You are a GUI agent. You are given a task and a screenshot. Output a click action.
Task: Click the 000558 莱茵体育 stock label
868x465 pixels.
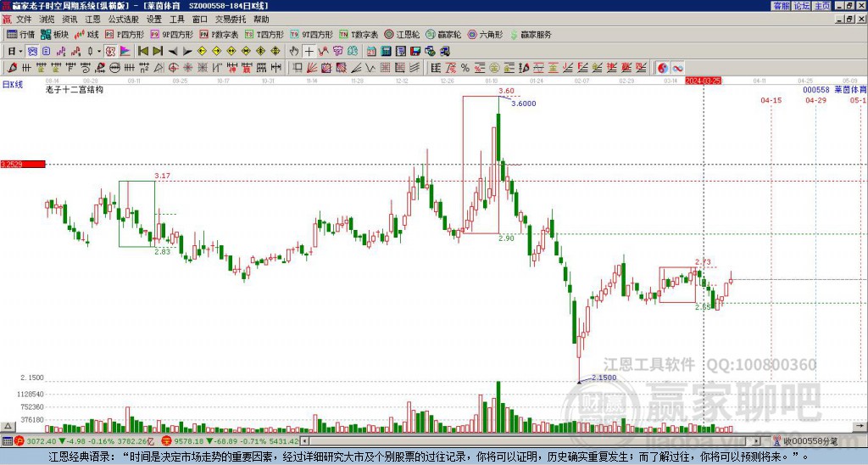click(x=835, y=89)
